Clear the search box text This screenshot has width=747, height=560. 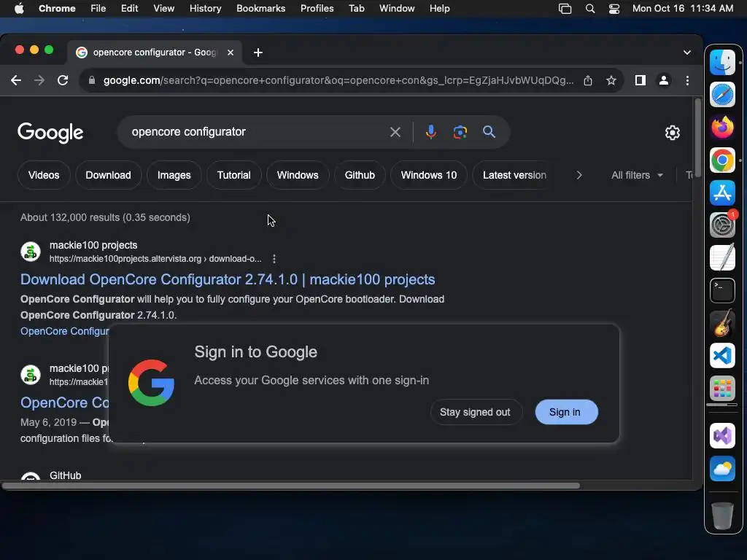coord(395,132)
